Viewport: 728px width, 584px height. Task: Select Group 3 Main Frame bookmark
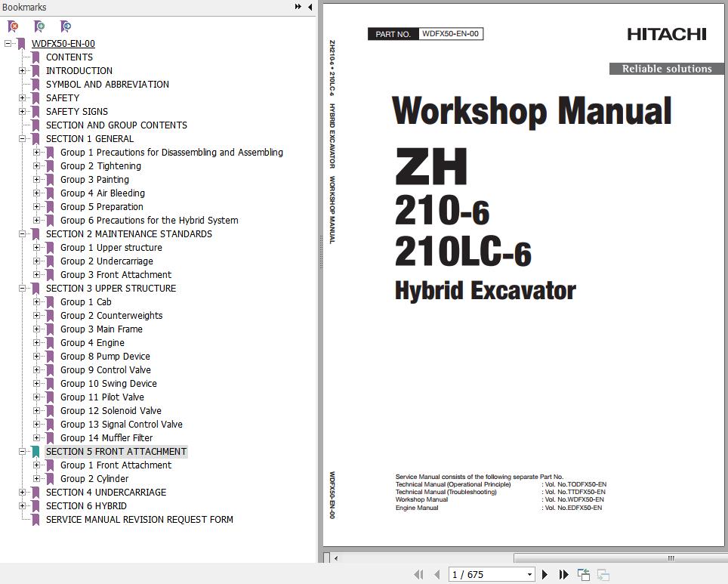(101, 329)
